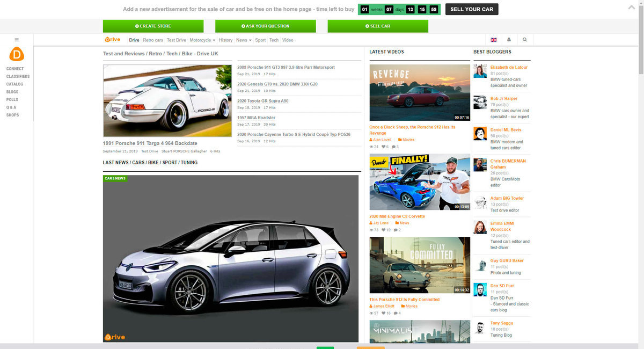Open CLASSIFIEDS in the sidebar
Screen dimensions: 644x349
[18, 76]
